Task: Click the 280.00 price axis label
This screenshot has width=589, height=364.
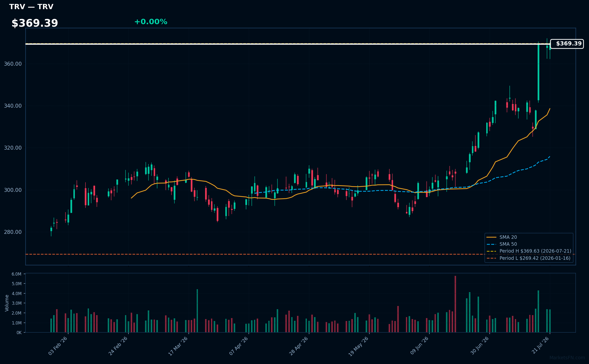Action: (x=13, y=232)
